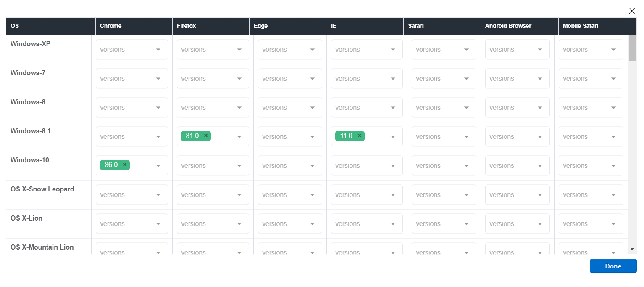Viewport: 644px width, 287px height.
Task: Expand arrow of Firefox dropdown in Windows-8.1 row
Action: (x=239, y=137)
